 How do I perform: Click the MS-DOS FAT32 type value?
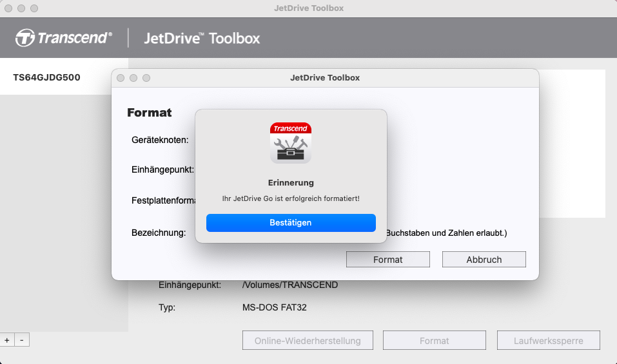point(274,307)
